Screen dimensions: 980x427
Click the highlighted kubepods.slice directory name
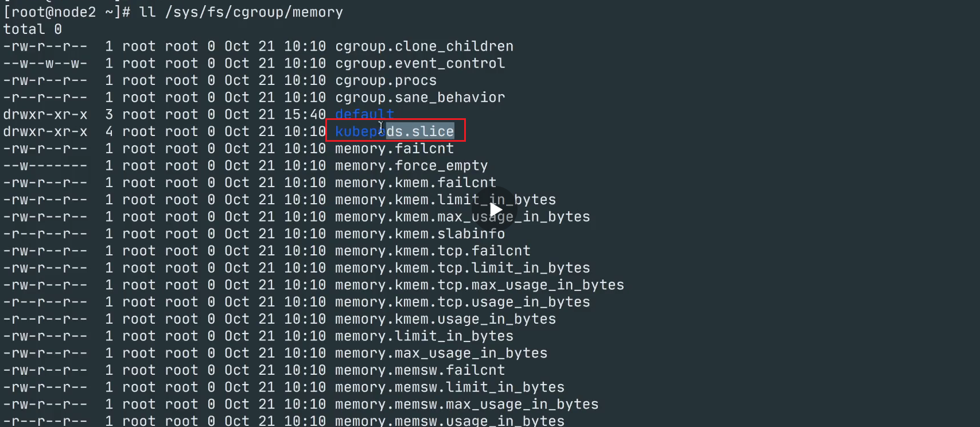[395, 131]
